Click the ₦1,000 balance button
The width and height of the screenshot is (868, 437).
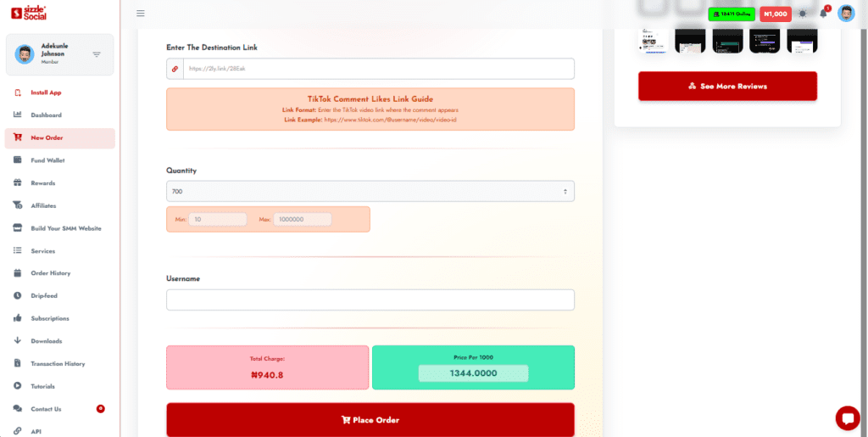(x=776, y=14)
